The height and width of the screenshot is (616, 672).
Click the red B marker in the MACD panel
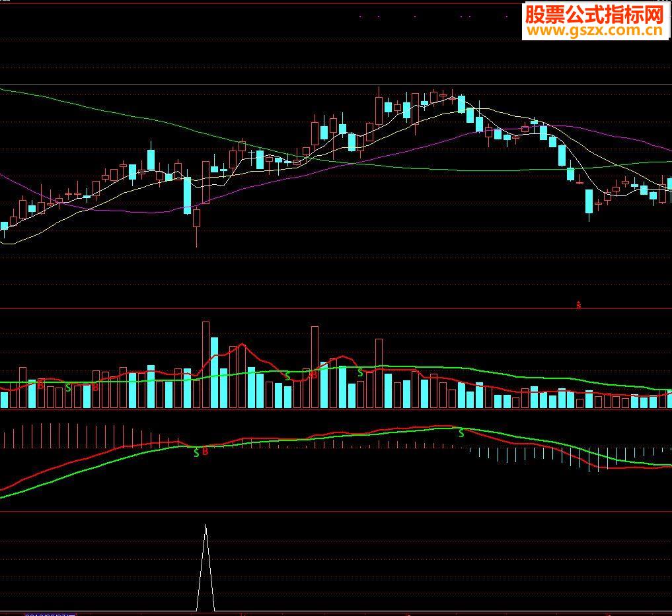(205, 451)
